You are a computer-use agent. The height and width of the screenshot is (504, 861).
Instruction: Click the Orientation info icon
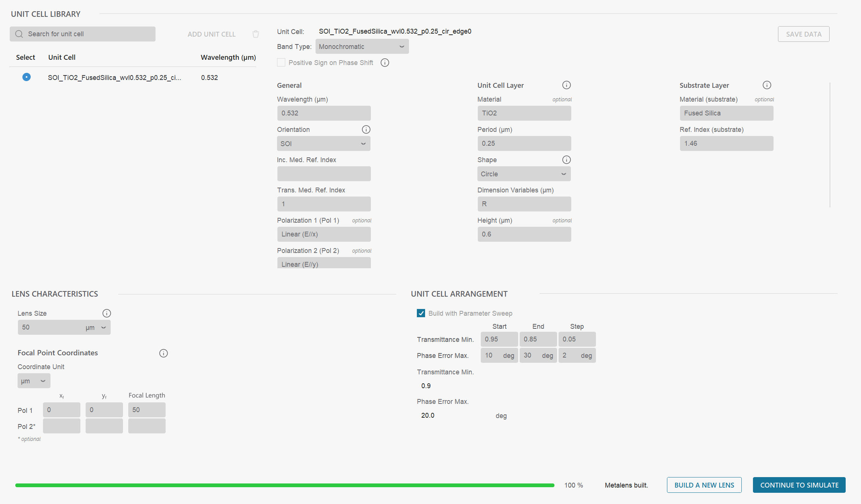click(x=366, y=130)
